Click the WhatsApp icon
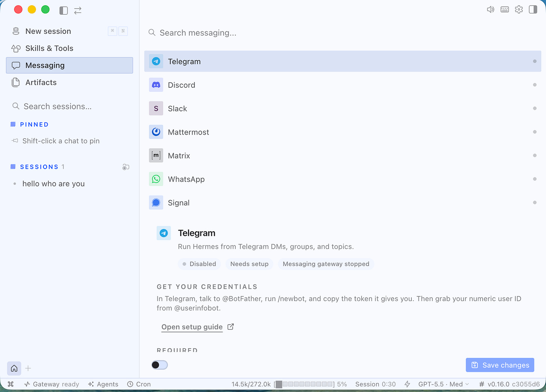546x392 pixels. coord(156,179)
